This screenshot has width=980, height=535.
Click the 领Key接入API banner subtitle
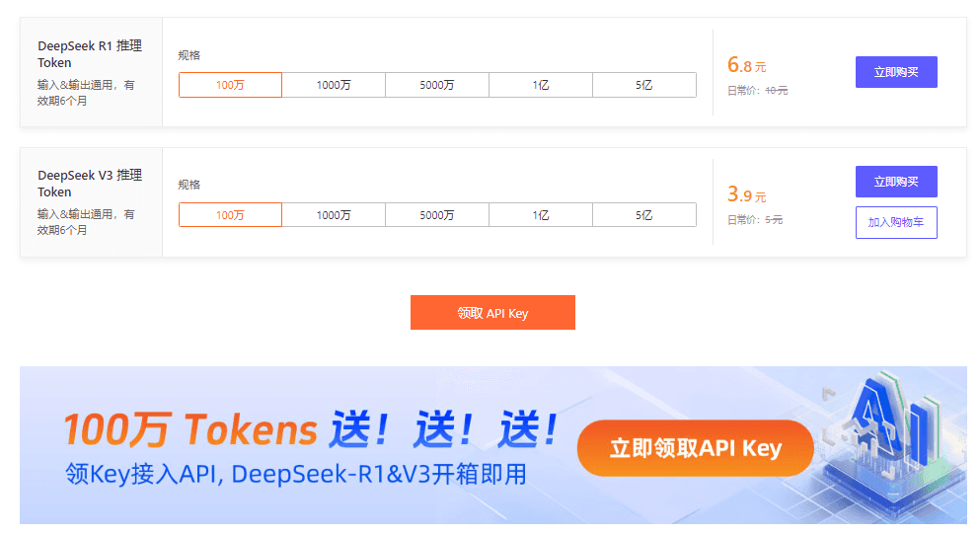click(296, 474)
